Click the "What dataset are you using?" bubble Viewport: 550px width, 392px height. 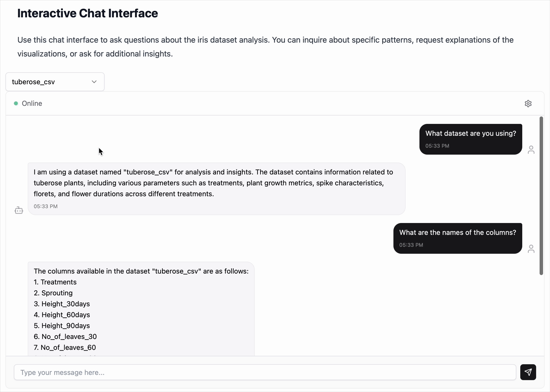[x=470, y=139]
